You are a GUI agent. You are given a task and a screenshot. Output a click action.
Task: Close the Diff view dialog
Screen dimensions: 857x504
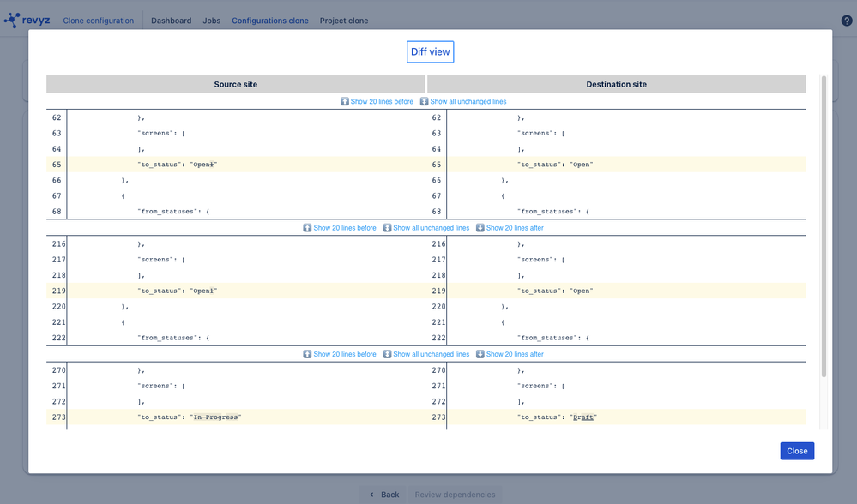(x=797, y=451)
